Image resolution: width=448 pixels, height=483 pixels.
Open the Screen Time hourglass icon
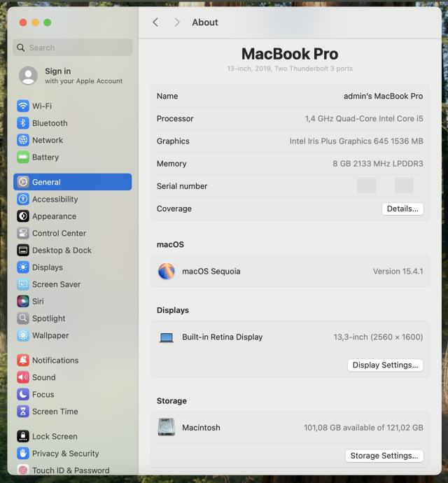[x=23, y=411]
